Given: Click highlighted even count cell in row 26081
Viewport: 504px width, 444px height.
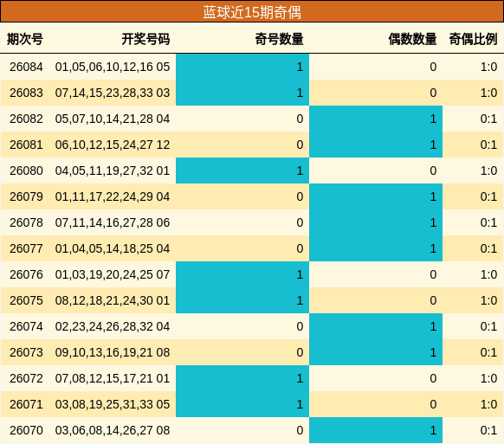Looking at the screenshot, I should click(x=376, y=145).
